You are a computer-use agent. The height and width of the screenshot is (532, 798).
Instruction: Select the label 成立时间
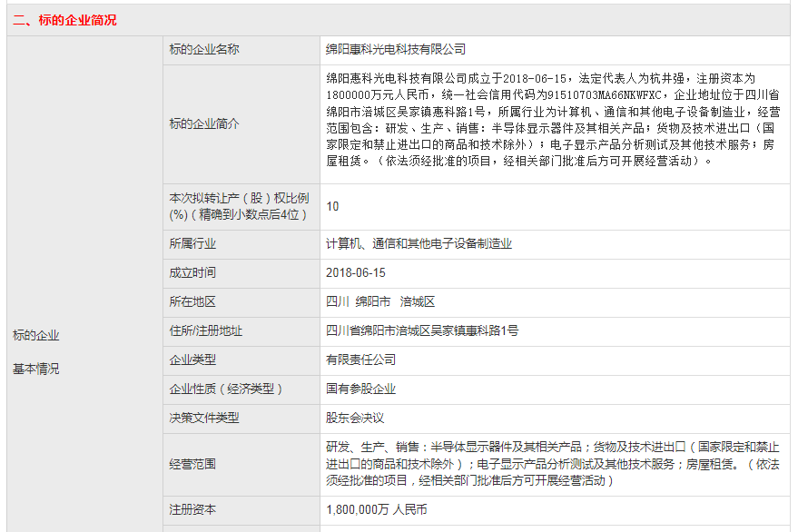point(192,273)
